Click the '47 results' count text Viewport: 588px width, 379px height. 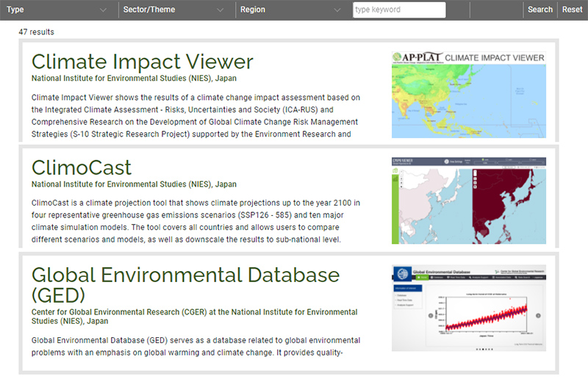pyautogui.click(x=36, y=32)
